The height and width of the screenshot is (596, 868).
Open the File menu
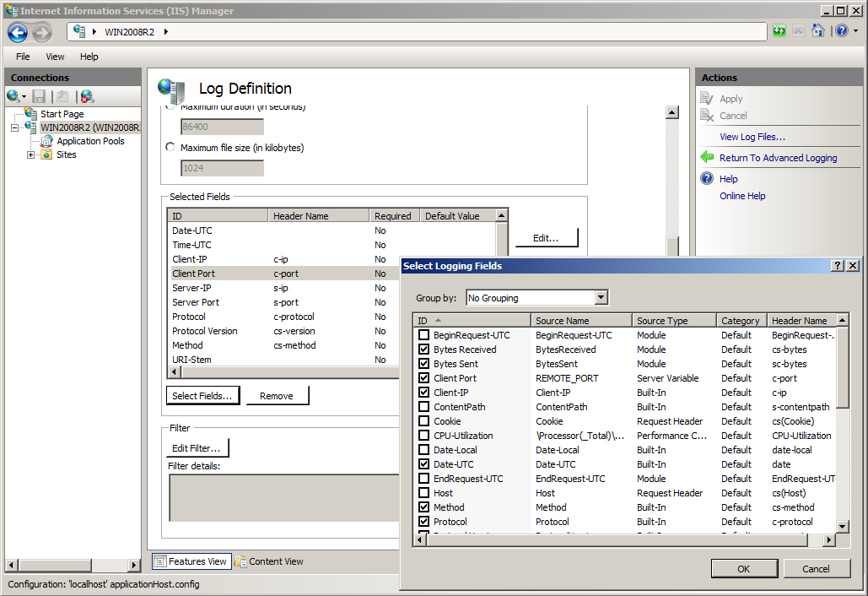[23, 57]
